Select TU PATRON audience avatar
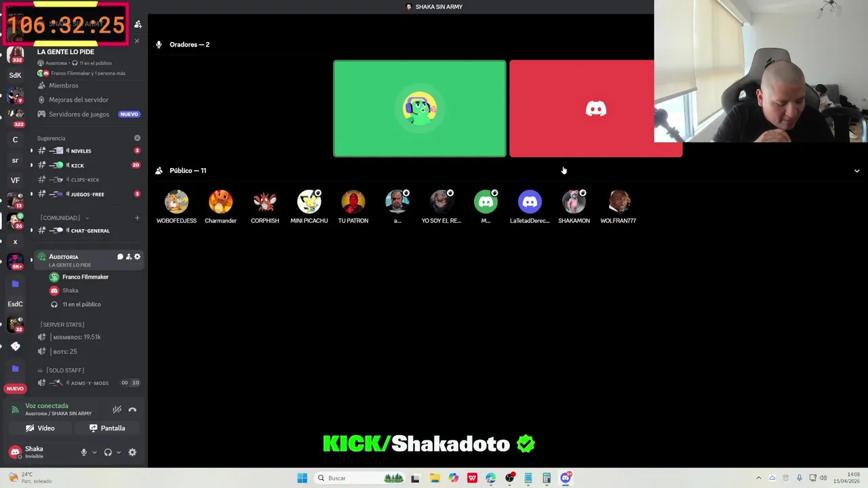This screenshot has width=868, height=488. click(x=353, y=201)
